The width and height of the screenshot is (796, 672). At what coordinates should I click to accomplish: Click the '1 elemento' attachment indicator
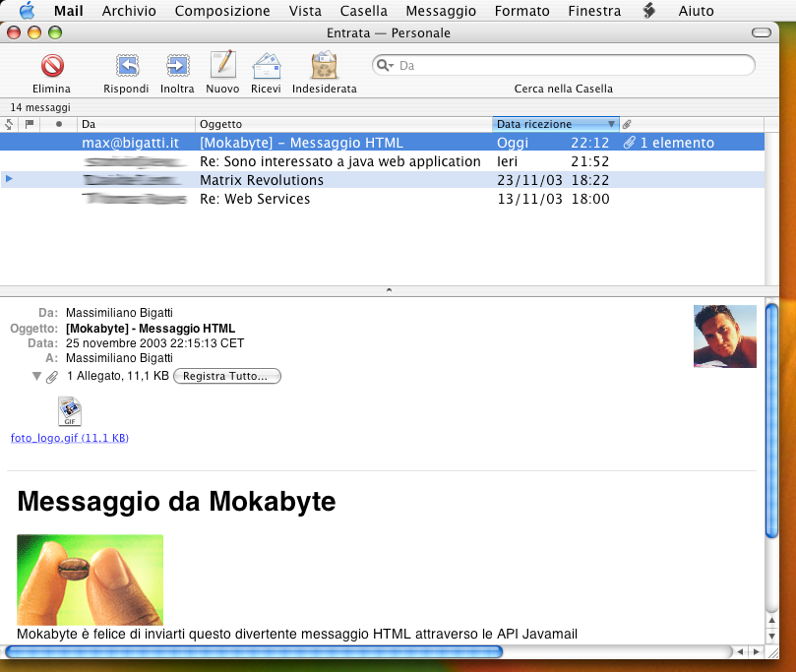pos(668,143)
